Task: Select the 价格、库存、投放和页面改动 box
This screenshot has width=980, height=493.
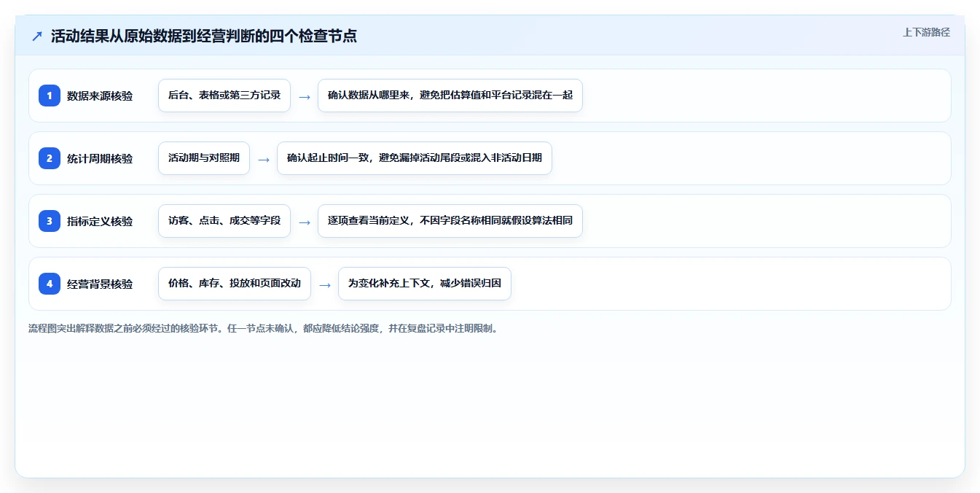Action: tap(235, 284)
